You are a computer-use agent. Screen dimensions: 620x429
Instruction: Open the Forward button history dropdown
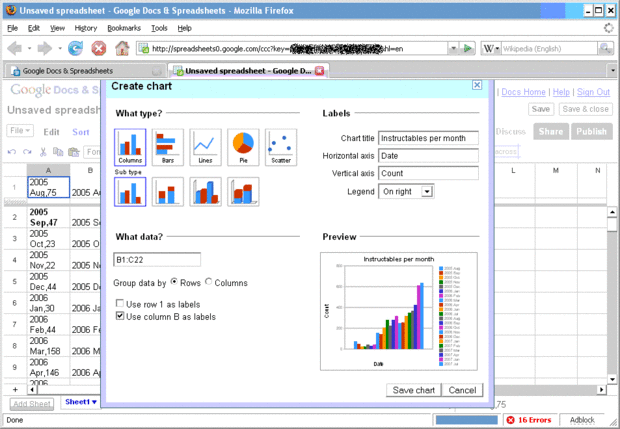pyautogui.click(x=60, y=49)
